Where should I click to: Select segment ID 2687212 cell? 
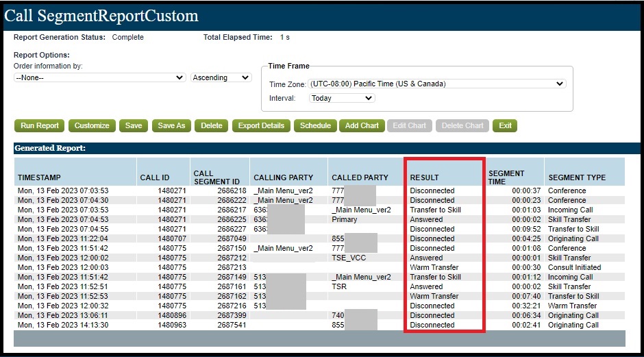(x=232, y=258)
